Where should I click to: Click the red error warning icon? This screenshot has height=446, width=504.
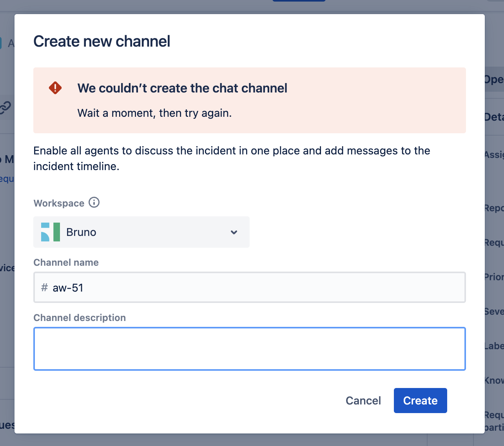55,88
